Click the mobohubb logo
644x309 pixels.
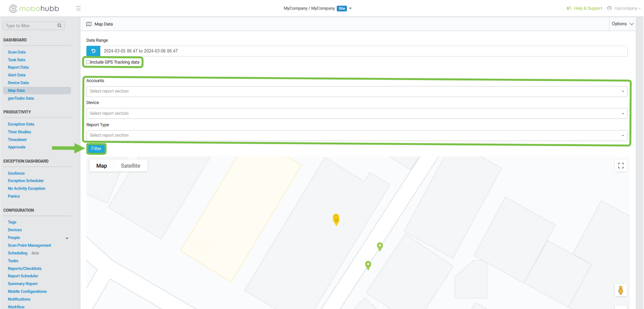(x=34, y=8)
